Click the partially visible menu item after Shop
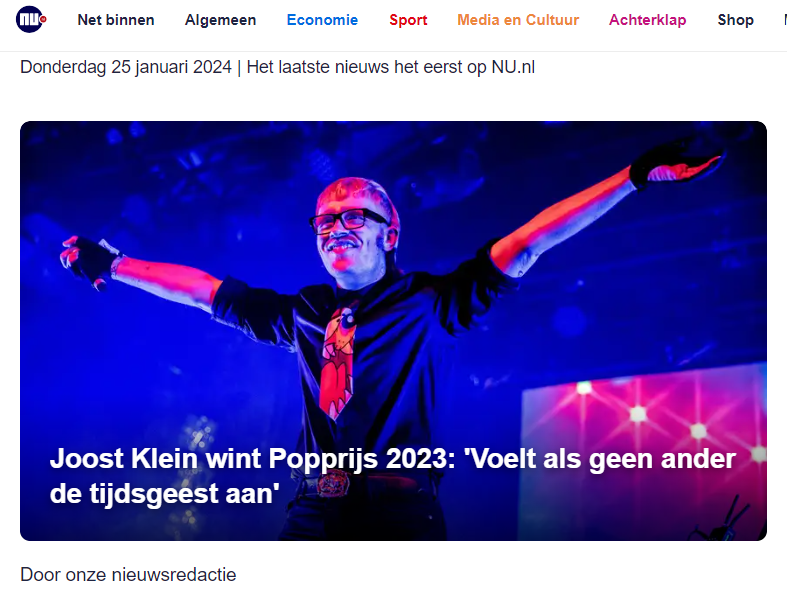The width and height of the screenshot is (787, 592). [x=785, y=20]
